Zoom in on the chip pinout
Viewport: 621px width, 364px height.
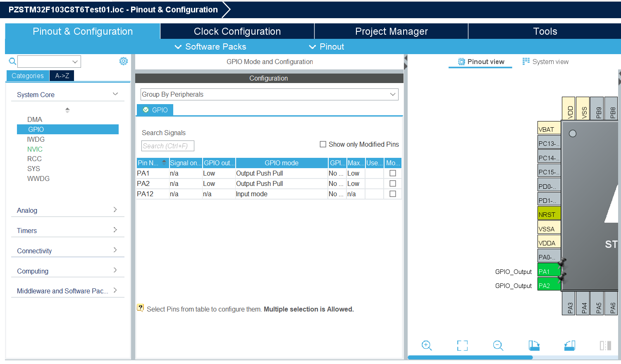tap(426, 345)
